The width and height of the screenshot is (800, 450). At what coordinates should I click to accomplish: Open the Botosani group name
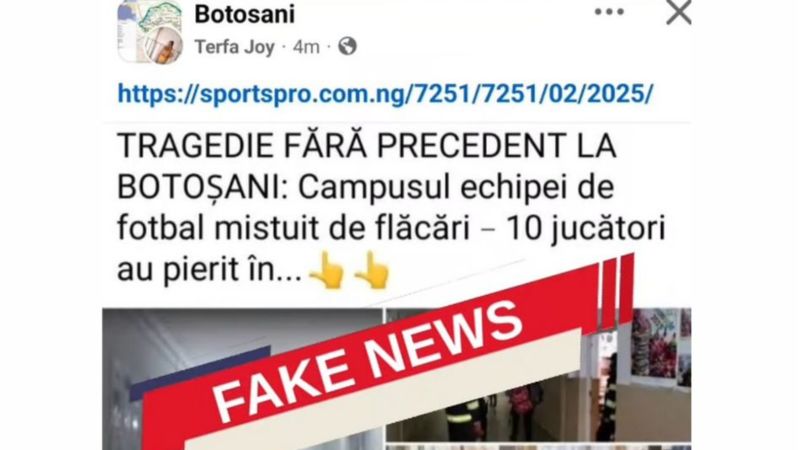click(x=244, y=14)
